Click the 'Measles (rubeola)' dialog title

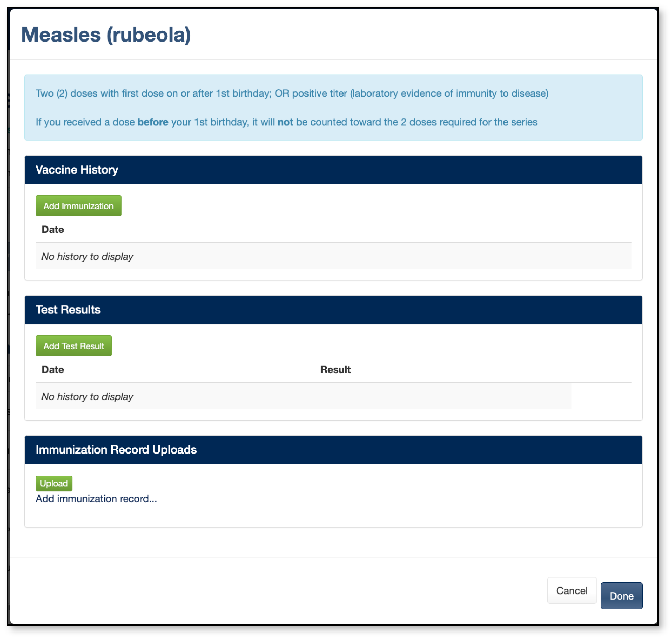[x=106, y=35]
